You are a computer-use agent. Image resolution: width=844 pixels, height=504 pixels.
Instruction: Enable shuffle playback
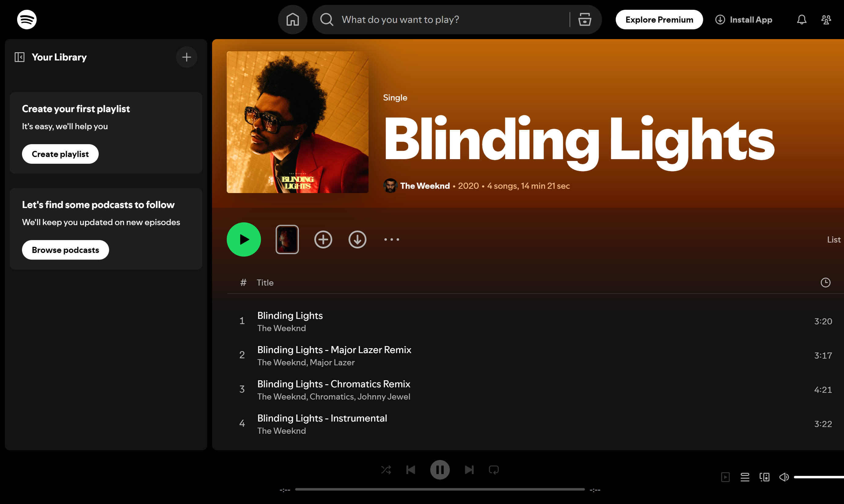pos(386,470)
